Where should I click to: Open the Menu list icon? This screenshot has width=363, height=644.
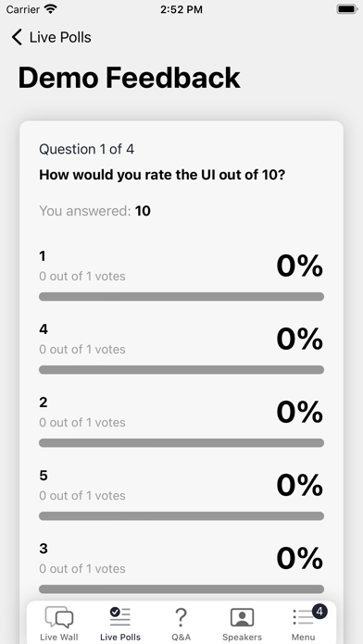tap(303, 617)
